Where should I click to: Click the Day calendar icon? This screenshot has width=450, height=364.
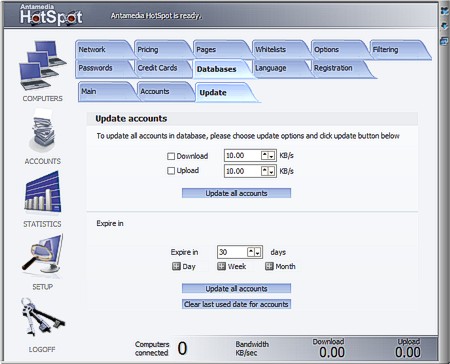coord(176,266)
